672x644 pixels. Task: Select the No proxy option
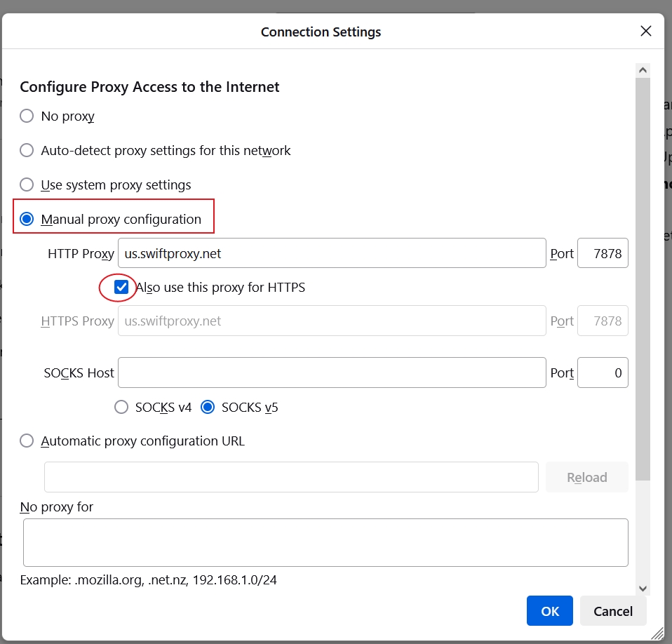point(27,116)
